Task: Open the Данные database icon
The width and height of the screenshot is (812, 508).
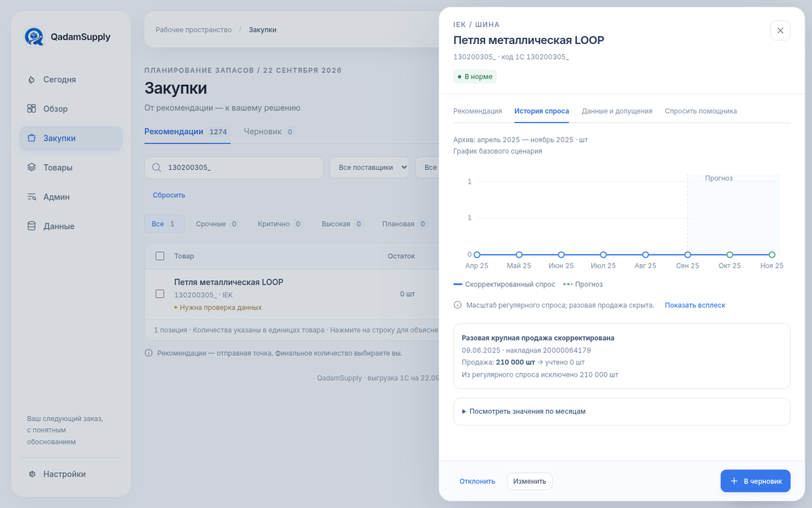Action: (x=31, y=226)
